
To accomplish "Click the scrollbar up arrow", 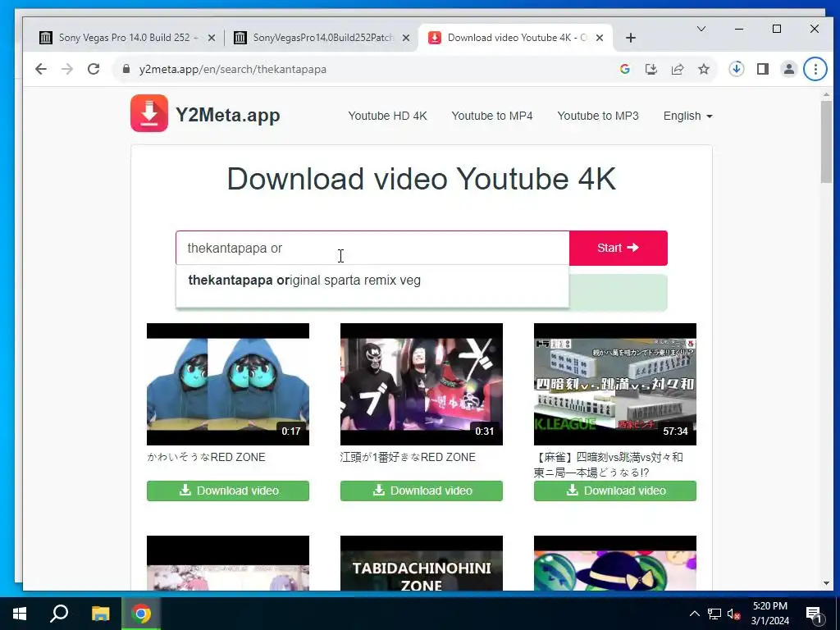I will (826, 94).
